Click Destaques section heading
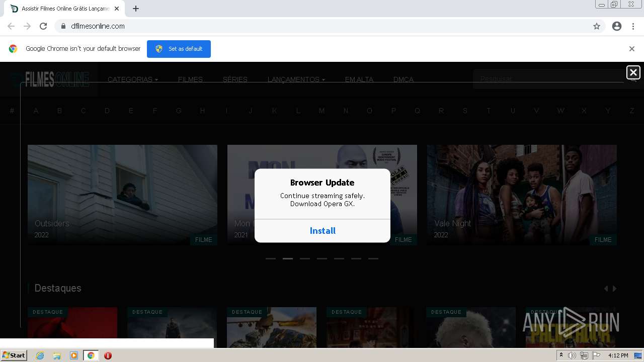 tap(58, 288)
